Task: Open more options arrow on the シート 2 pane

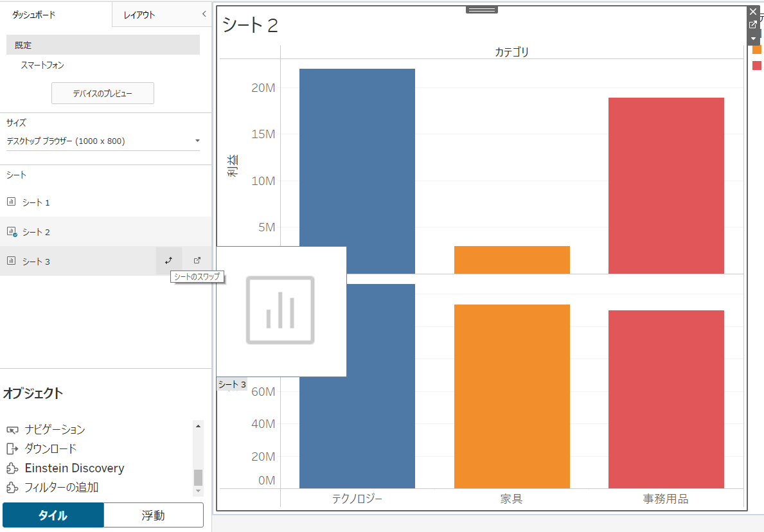Action: [753, 38]
